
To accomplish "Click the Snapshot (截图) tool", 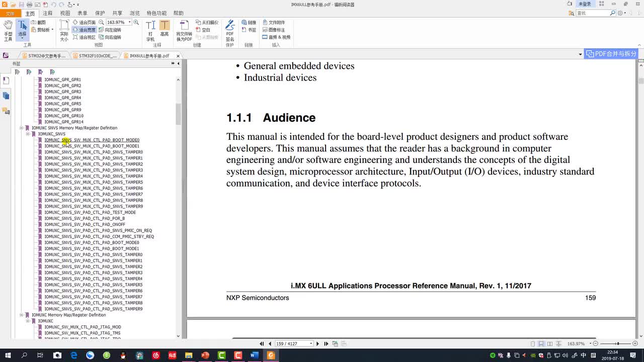I will click(38, 23).
